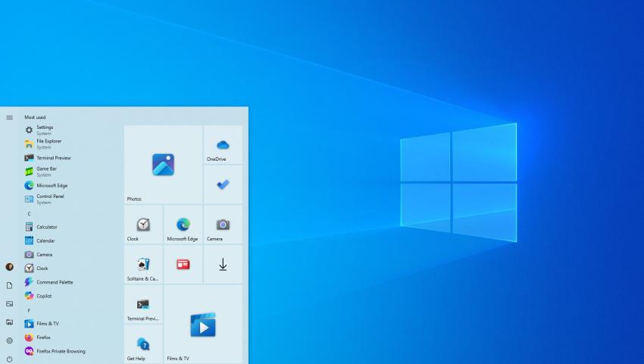Image resolution: width=644 pixels, height=364 pixels.
Task: Open Calculator from the app list
Action: click(47, 227)
